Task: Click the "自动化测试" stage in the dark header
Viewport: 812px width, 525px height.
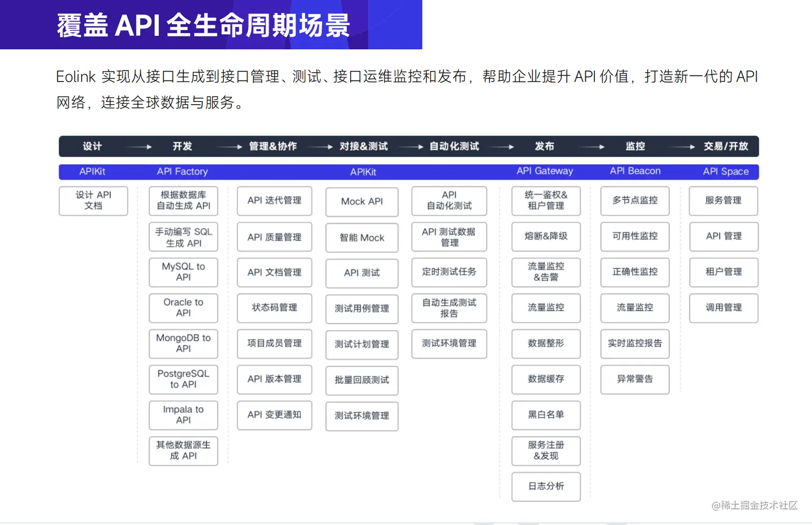Action: pos(454,146)
